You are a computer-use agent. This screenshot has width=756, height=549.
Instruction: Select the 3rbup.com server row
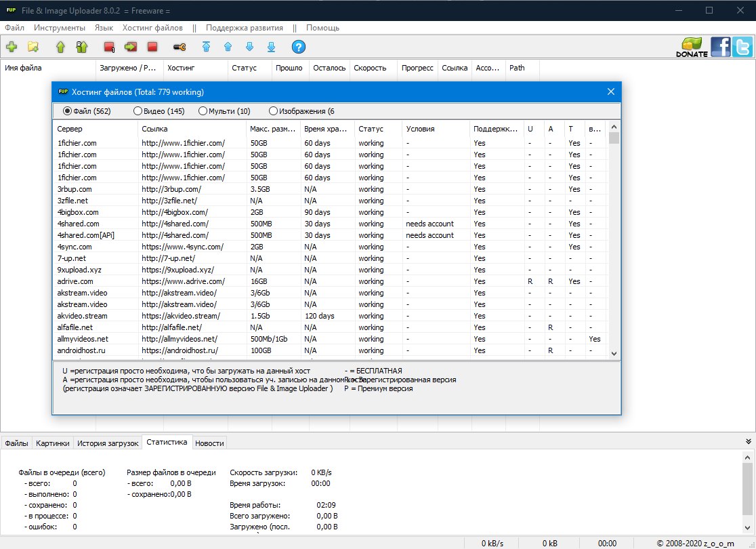pyautogui.click(x=330, y=189)
